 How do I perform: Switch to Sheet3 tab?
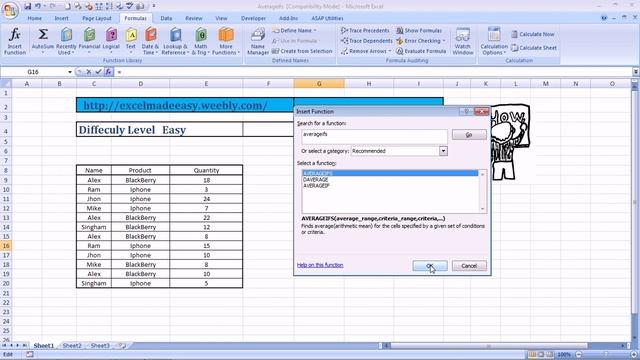pyautogui.click(x=100, y=346)
